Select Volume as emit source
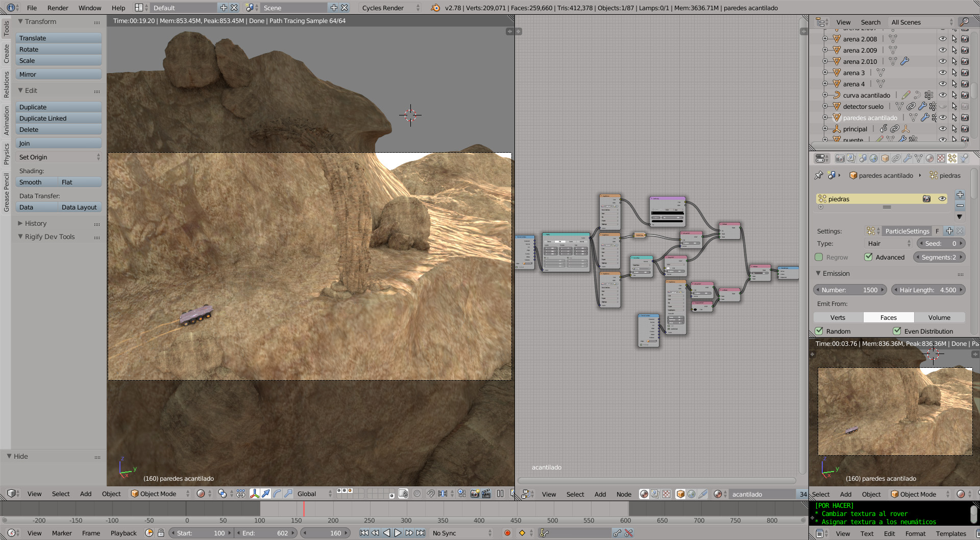Viewport: 980px width, 540px height. click(x=939, y=317)
